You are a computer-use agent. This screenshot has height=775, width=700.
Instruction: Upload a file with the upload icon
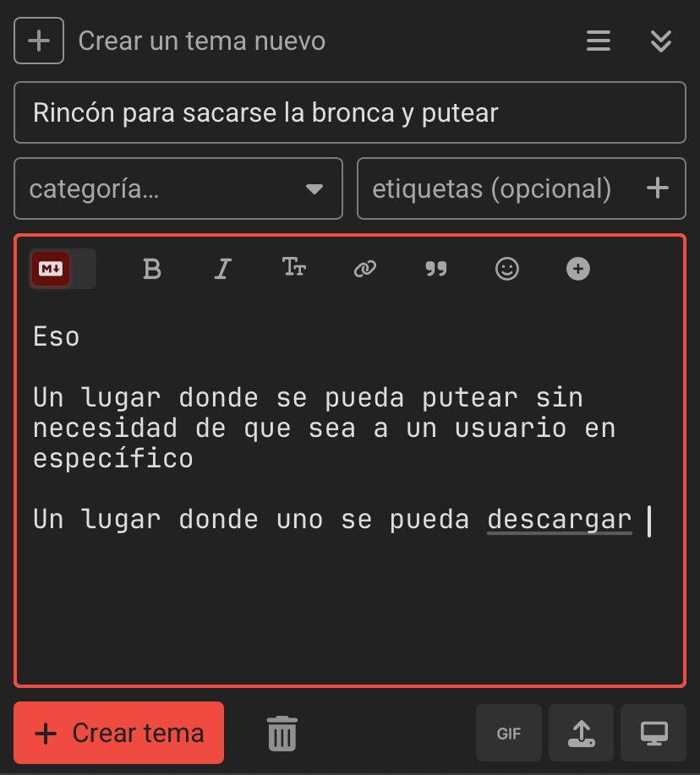click(582, 733)
